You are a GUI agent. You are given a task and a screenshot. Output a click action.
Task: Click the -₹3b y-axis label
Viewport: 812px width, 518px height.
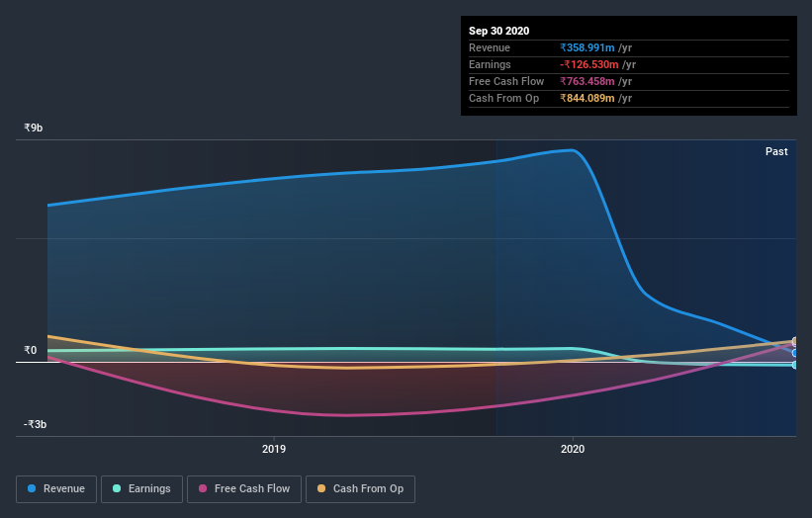36,424
